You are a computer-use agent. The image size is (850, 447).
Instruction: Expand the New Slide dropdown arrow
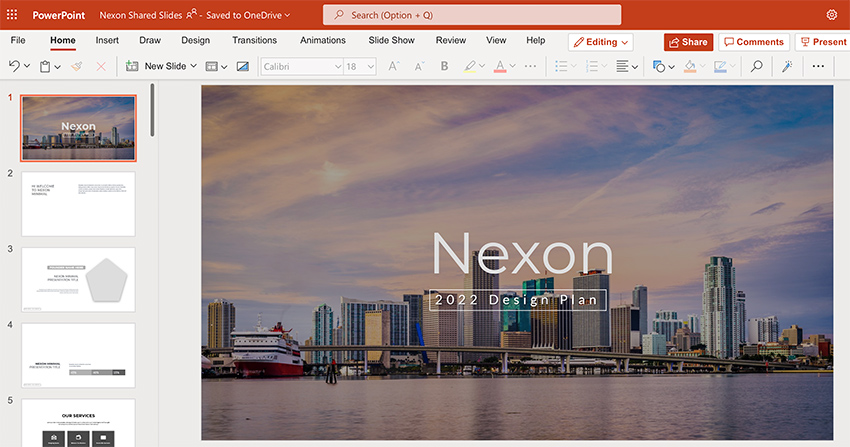(x=194, y=66)
